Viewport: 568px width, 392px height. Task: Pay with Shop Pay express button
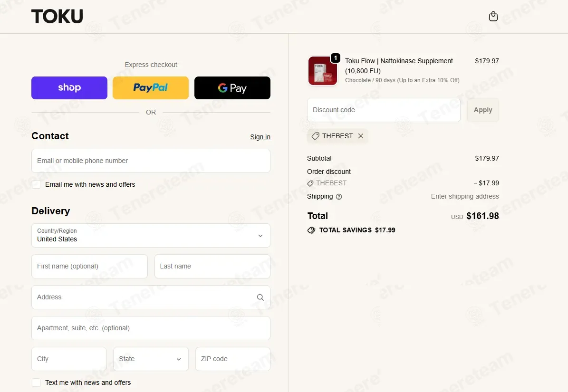pos(69,88)
